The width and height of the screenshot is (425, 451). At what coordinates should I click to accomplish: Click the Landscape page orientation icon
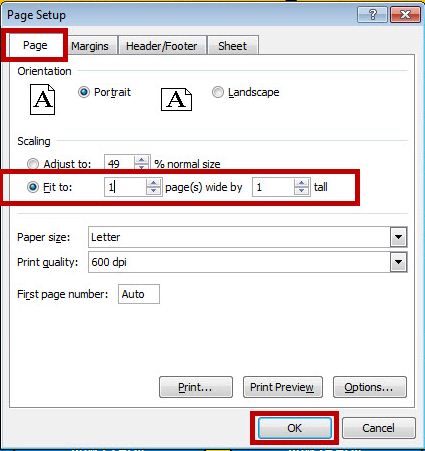coord(176,99)
